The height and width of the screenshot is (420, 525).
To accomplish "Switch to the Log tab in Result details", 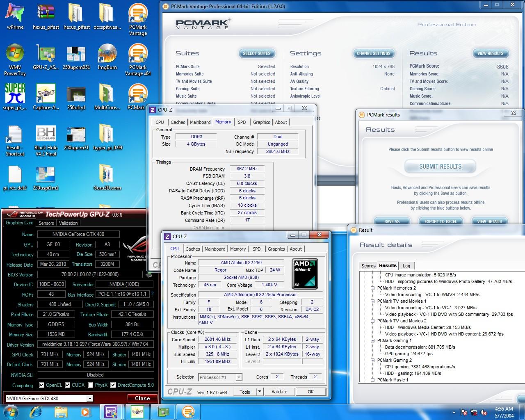I will click(x=406, y=266).
